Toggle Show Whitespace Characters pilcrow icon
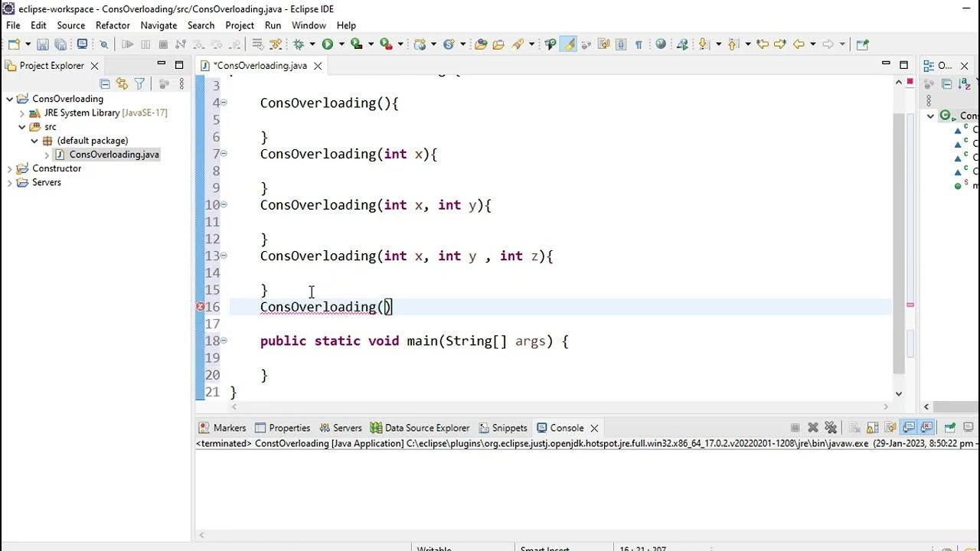980x551 pixels. coord(639,44)
